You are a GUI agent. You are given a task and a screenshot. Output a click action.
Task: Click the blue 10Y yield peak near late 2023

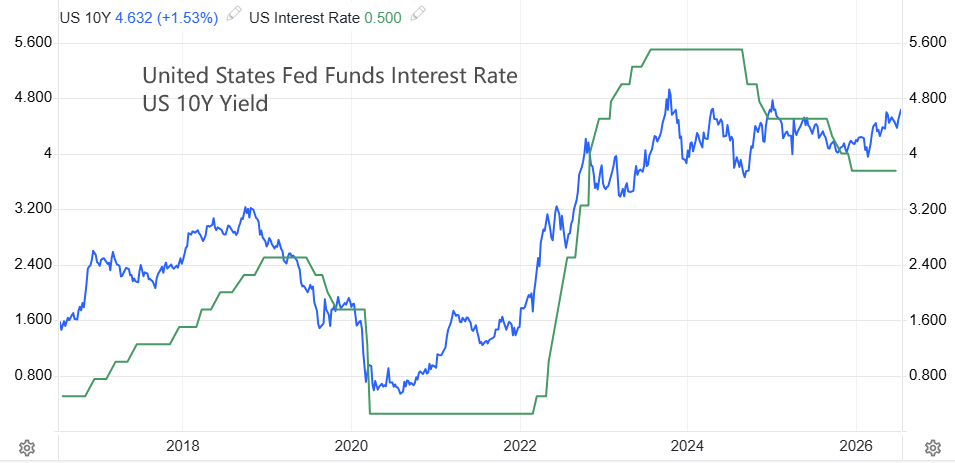[x=669, y=90]
